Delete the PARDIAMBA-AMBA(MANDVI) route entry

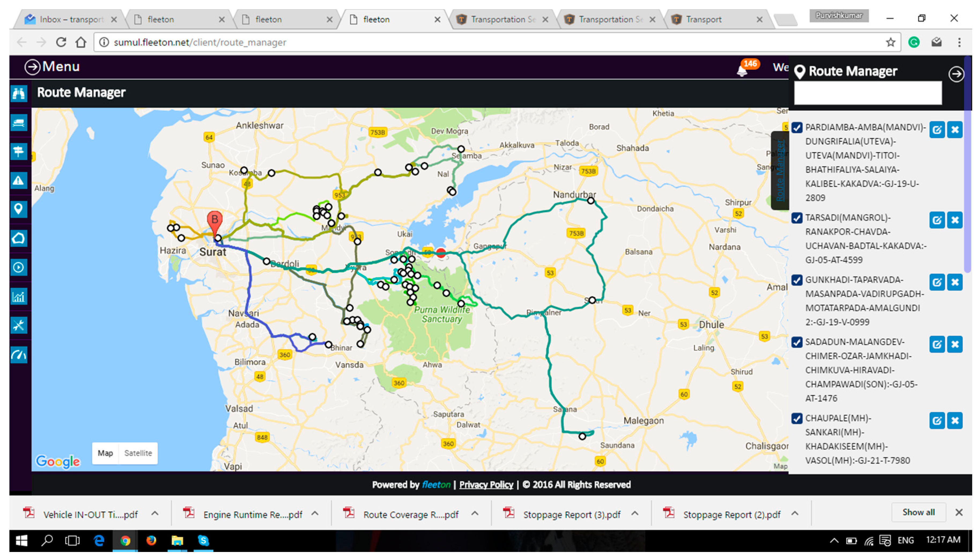tap(955, 130)
